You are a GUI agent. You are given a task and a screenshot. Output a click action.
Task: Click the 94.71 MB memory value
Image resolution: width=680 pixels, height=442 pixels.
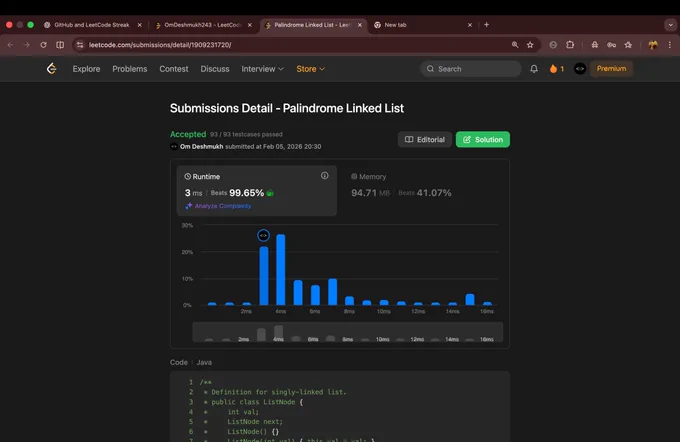tap(370, 193)
